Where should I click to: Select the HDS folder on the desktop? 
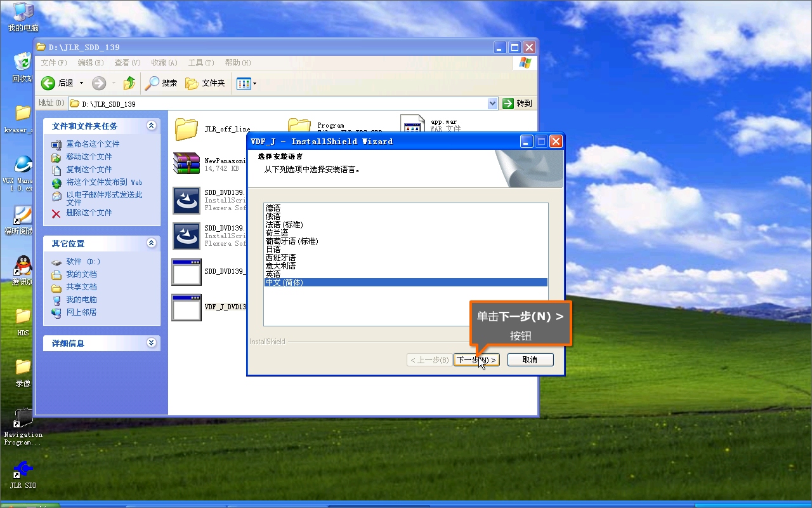coord(23,321)
